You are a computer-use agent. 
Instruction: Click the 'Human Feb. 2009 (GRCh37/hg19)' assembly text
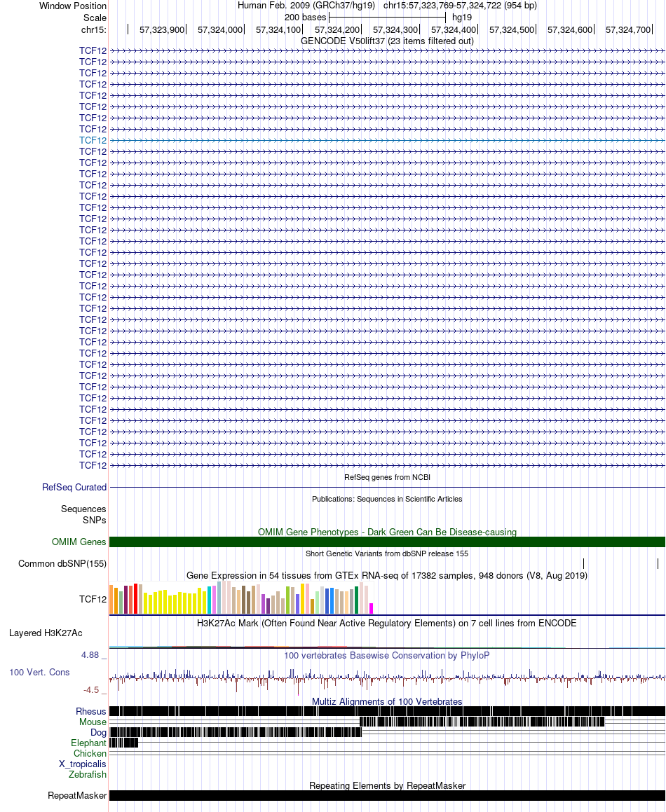[x=306, y=5]
